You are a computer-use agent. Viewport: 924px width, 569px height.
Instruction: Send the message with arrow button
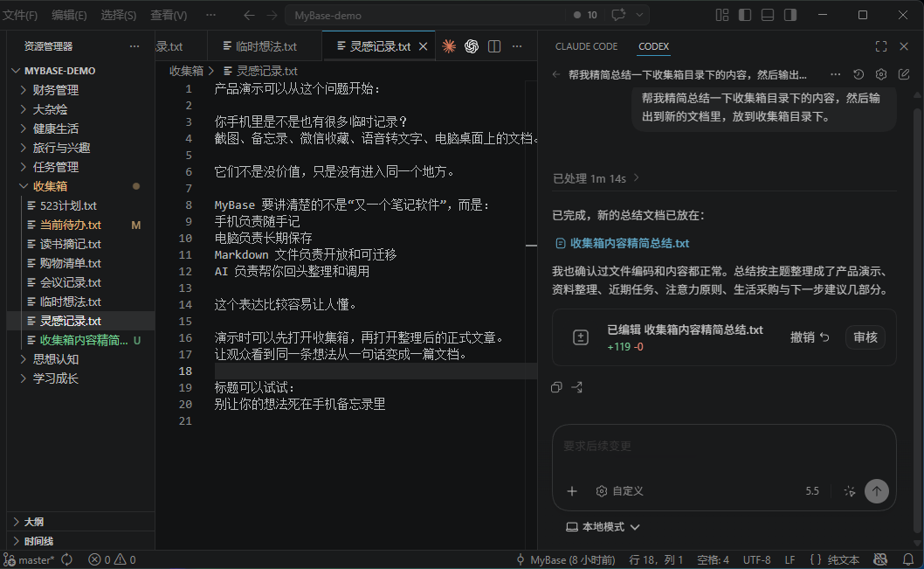(877, 491)
